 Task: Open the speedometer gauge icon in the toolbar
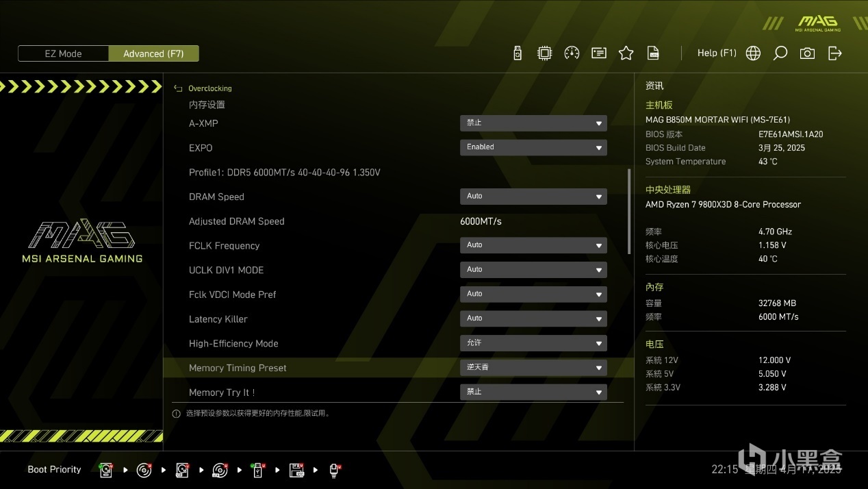click(x=572, y=53)
